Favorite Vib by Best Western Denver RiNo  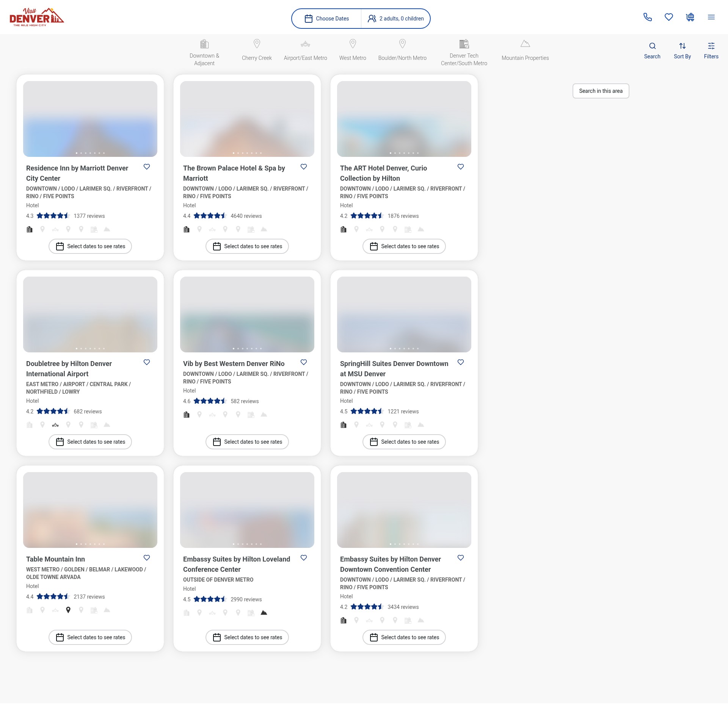point(304,362)
